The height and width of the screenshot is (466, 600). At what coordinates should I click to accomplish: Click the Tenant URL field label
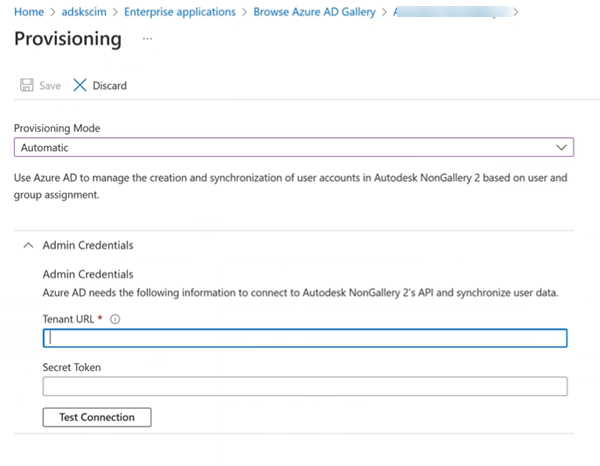[x=68, y=319]
